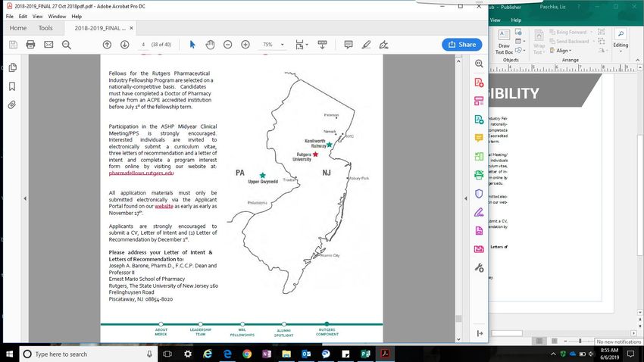Open the pharmafellows.rutgers.edu link

pyautogui.click(x=141, y=173)
